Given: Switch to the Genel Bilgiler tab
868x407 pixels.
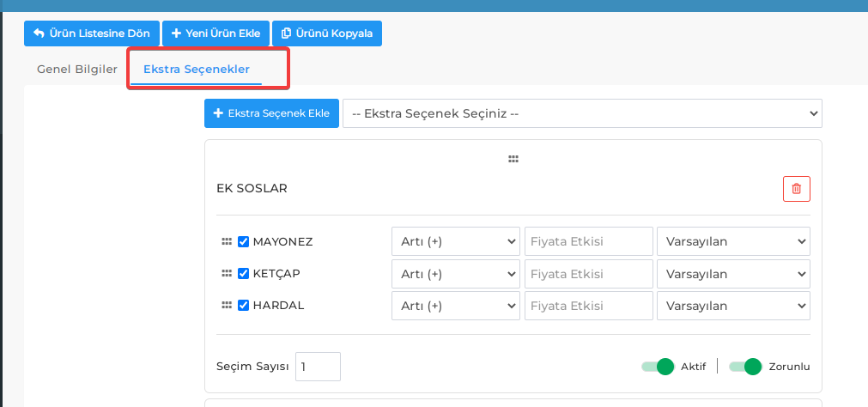Looking at the screenshot, I should click(77, 70).
